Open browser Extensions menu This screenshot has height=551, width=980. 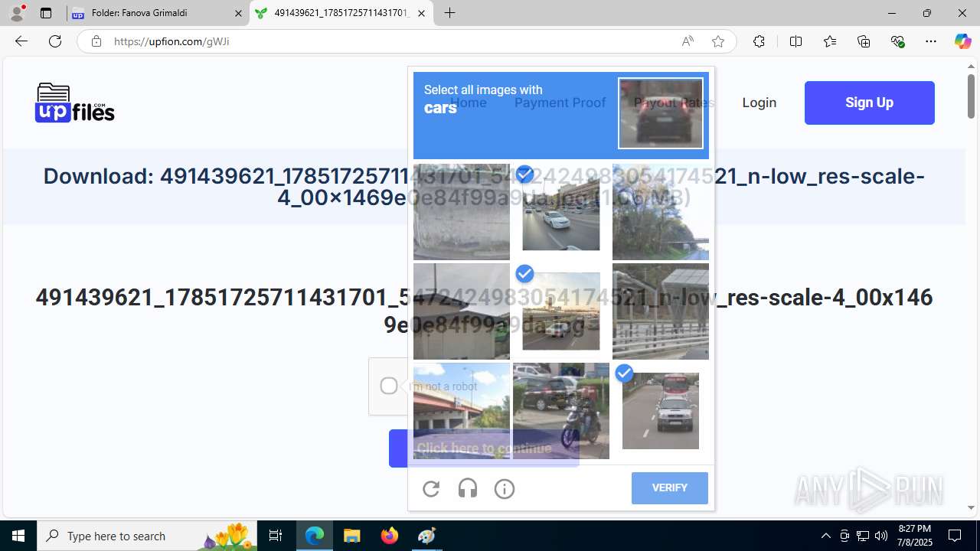pyautogui.click(x=759, y=41)
